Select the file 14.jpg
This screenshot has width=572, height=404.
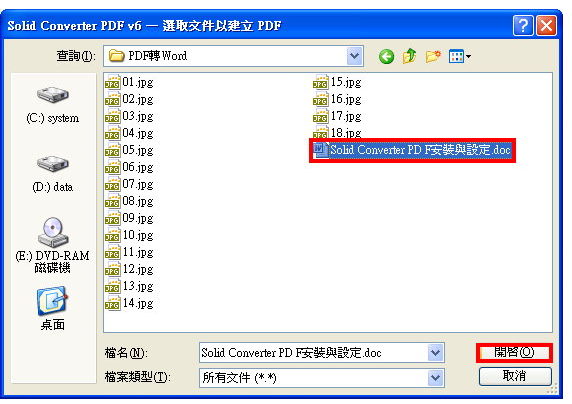(x=129, y=303)
